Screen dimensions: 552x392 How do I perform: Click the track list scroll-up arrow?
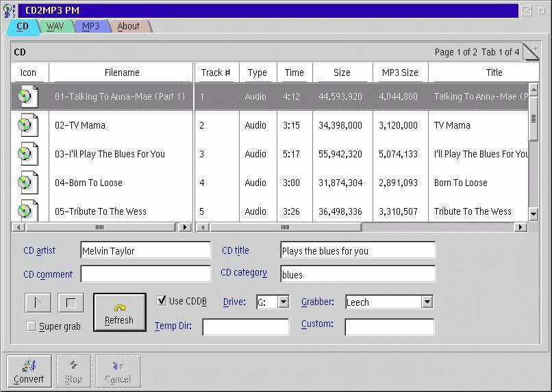[x=534, y=90]
